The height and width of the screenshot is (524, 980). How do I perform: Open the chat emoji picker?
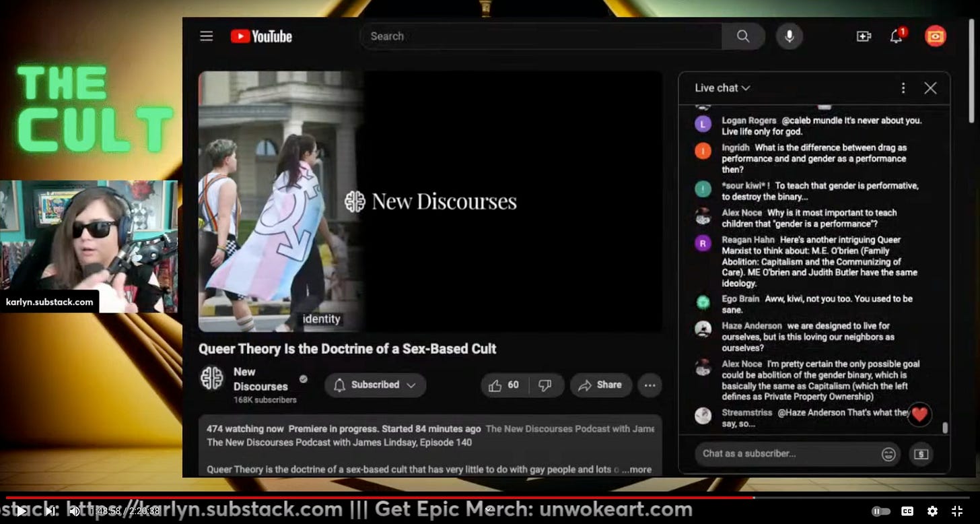coord(888,455)
